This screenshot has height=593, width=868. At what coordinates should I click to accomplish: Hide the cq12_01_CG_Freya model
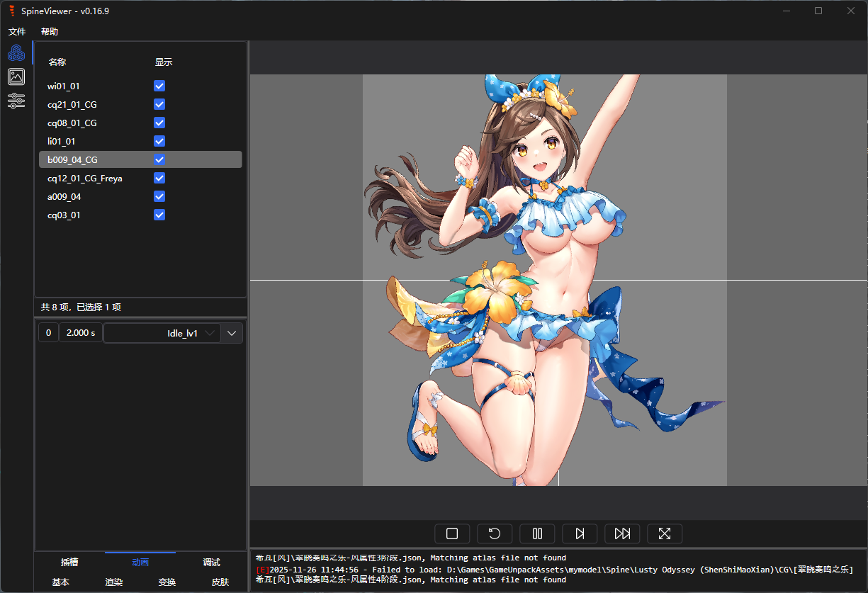159,178
